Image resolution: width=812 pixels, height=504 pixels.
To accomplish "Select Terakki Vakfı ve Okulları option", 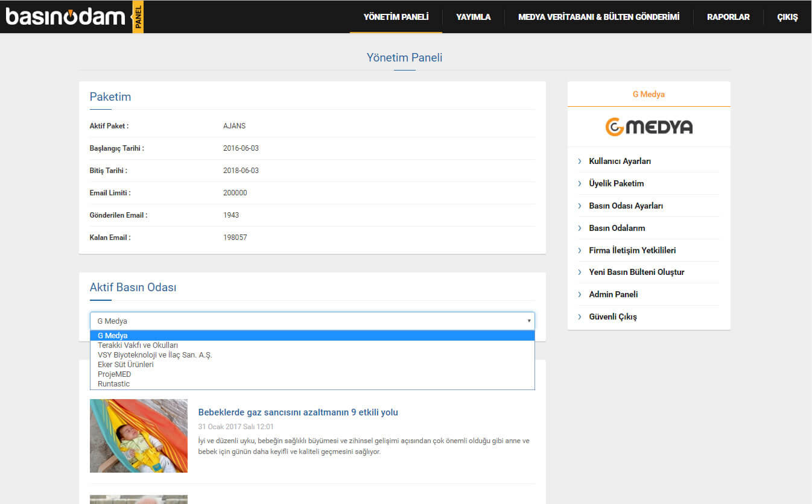I will click(x=138, y=345).
